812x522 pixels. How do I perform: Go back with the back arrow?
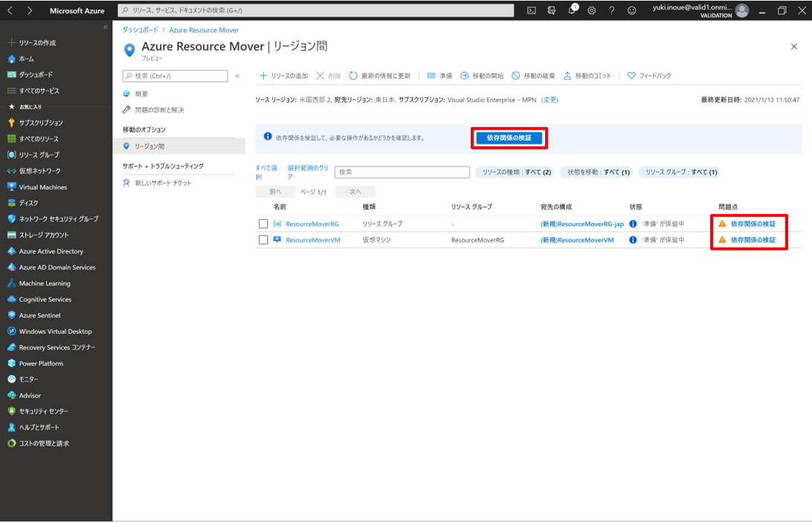[10, 10]
